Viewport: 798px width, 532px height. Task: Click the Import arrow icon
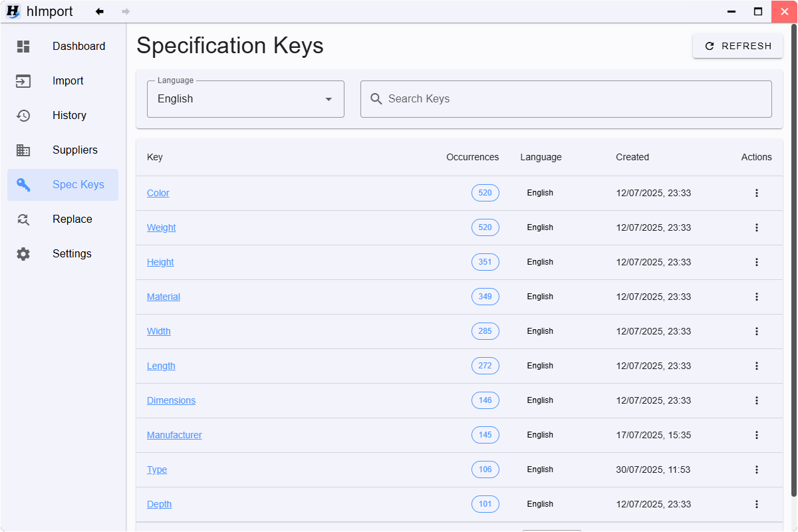click(23, 80)
